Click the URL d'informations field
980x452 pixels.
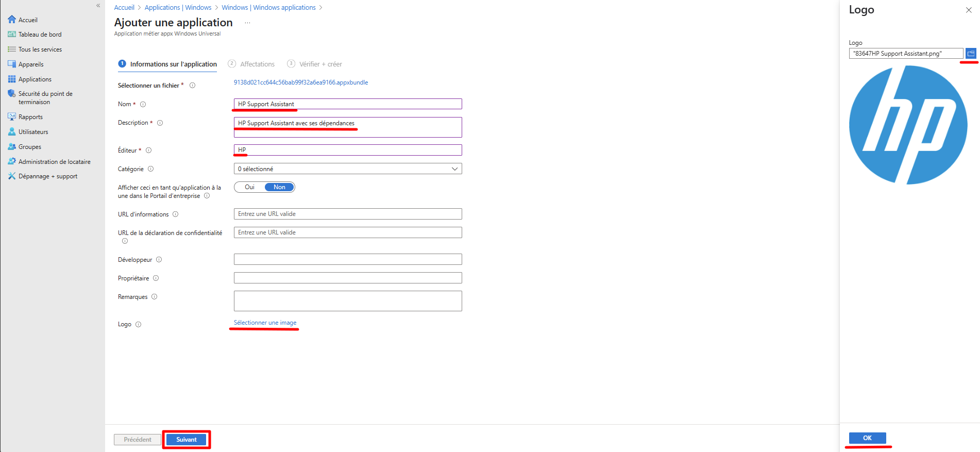(348, 214)
